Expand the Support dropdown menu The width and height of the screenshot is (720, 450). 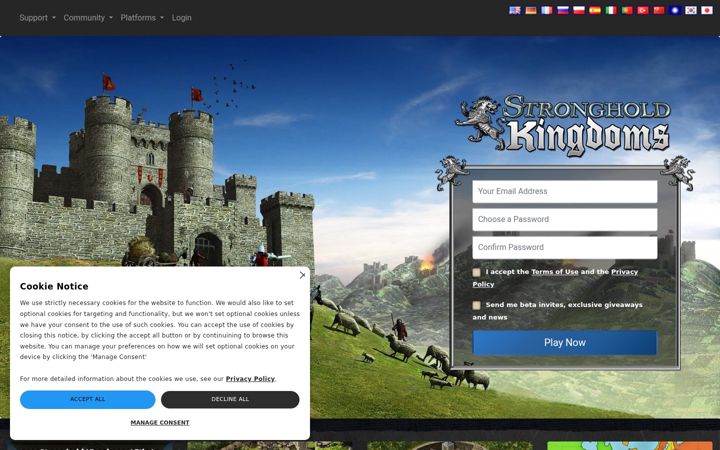[x=37, y=18]
